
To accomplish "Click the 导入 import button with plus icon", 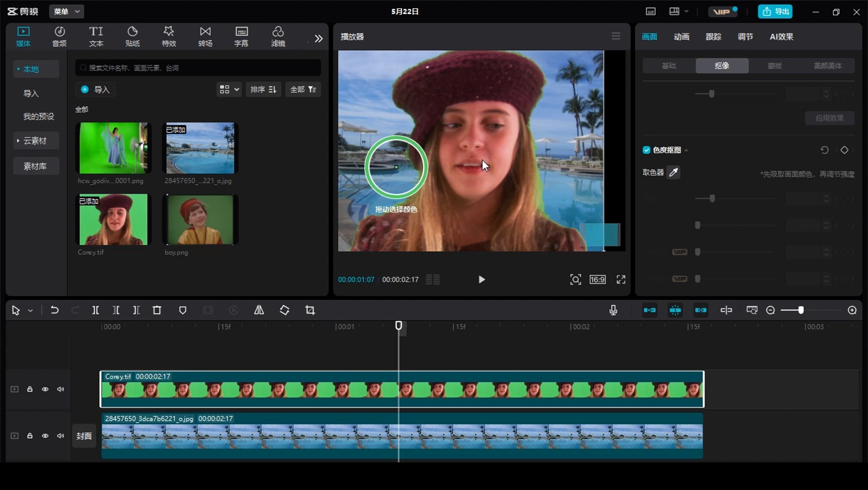I will 96,89.
